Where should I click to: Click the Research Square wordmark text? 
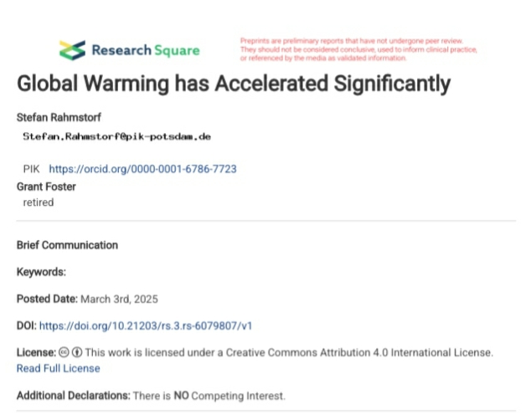click(x=146, y=50)
